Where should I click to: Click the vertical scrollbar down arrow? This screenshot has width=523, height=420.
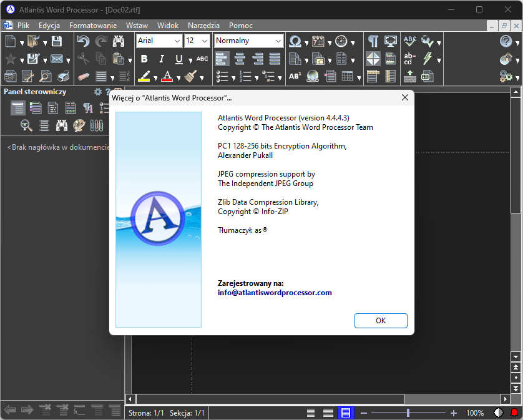(x=516, y=356)
